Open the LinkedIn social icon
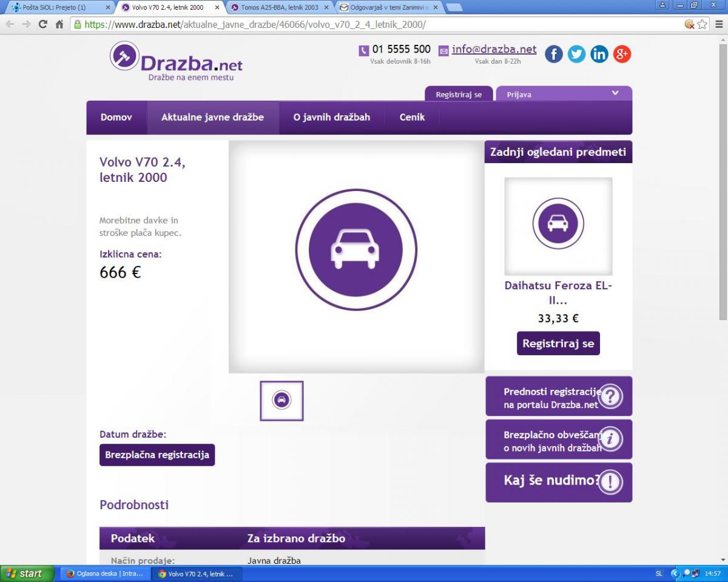Viewport: 728px width, 582px height. point(599,54)
